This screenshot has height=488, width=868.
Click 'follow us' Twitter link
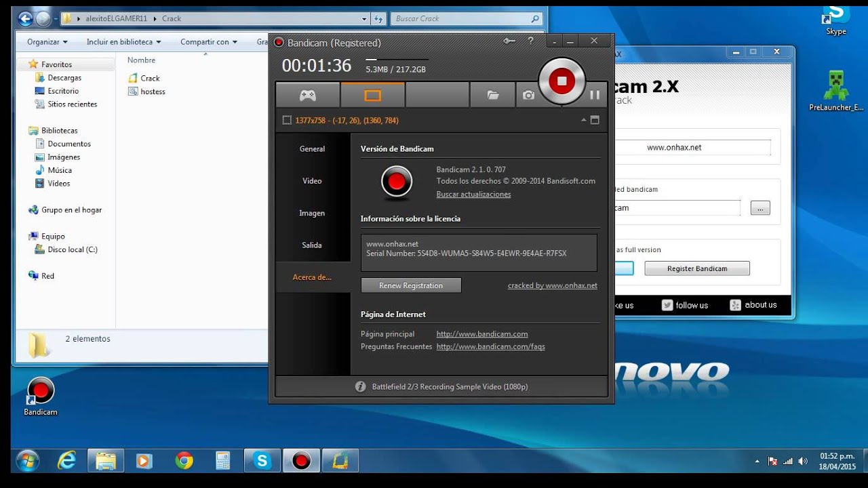[685, 305]
